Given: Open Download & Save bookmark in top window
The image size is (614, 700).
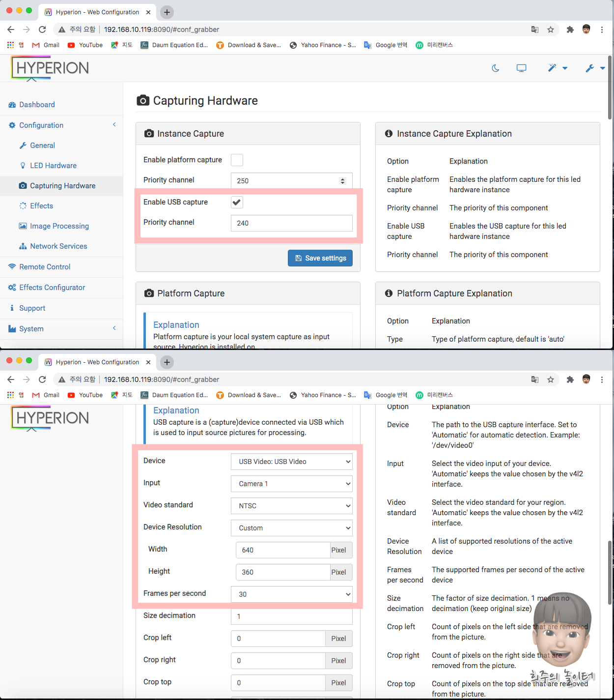Looking at the screenshot, I should (x=249, y=45).
